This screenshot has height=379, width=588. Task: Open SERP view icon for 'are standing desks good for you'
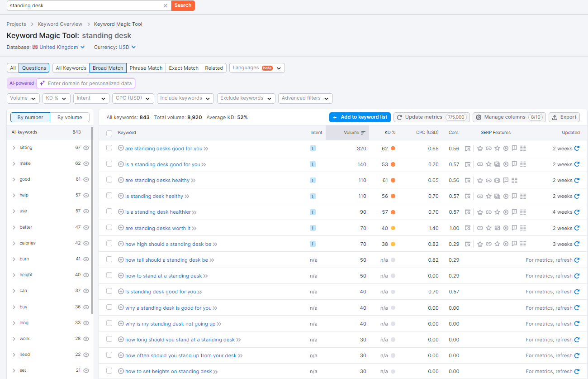[468, 149]
